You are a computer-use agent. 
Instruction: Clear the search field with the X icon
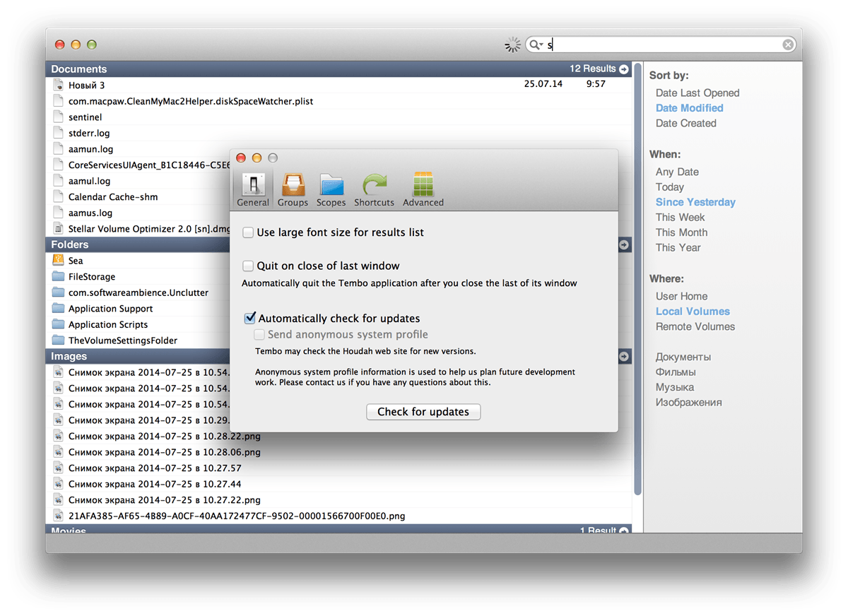788,45
